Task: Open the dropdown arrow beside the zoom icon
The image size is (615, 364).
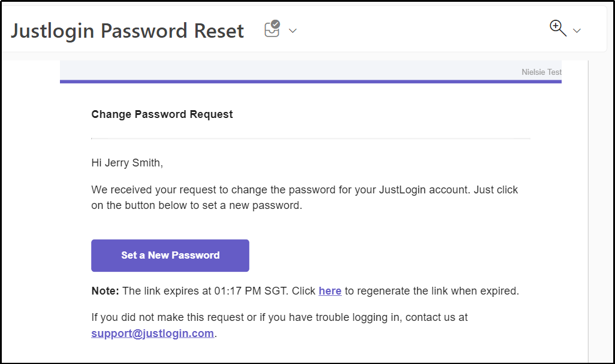Action: [x=577, y=31]
